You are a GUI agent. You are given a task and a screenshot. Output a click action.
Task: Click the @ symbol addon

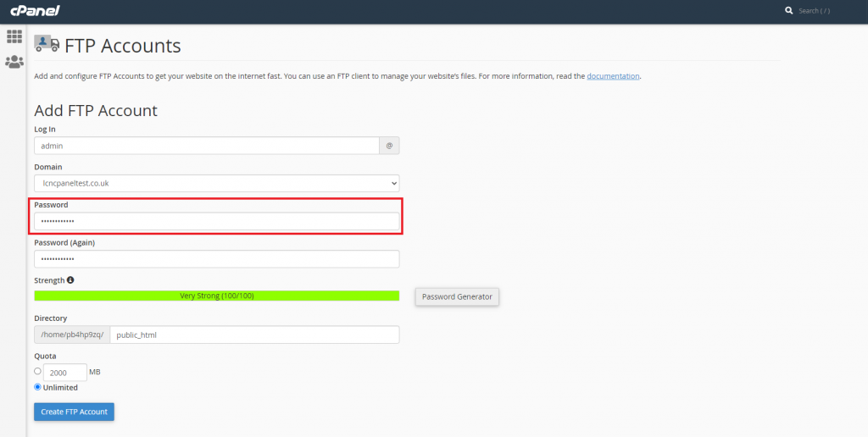click(x=389, y=146)
